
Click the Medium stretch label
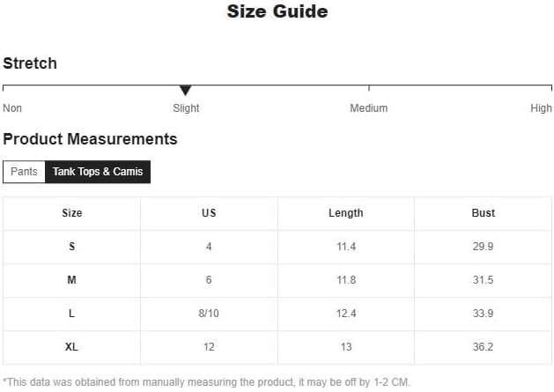click(x=368, y=108)
